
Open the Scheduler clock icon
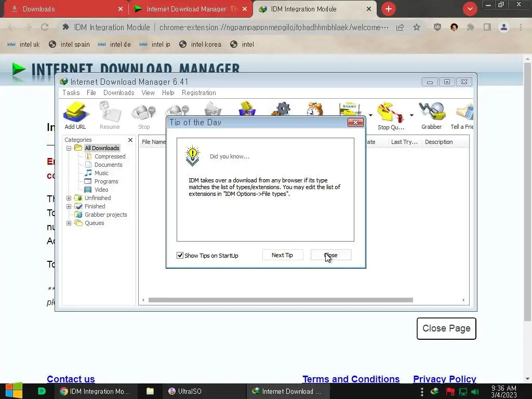[315, 109]
